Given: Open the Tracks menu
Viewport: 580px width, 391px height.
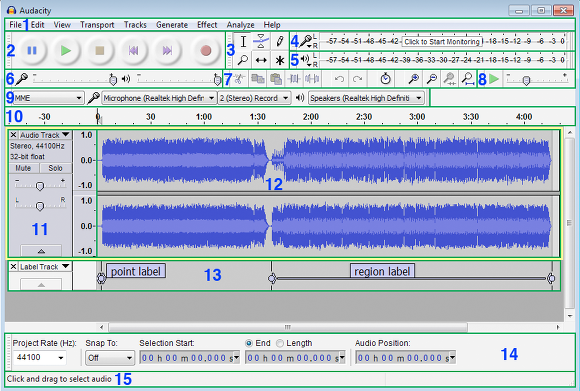Looking at the screenshot, I should pyautogui.click(x=135, y=25).
